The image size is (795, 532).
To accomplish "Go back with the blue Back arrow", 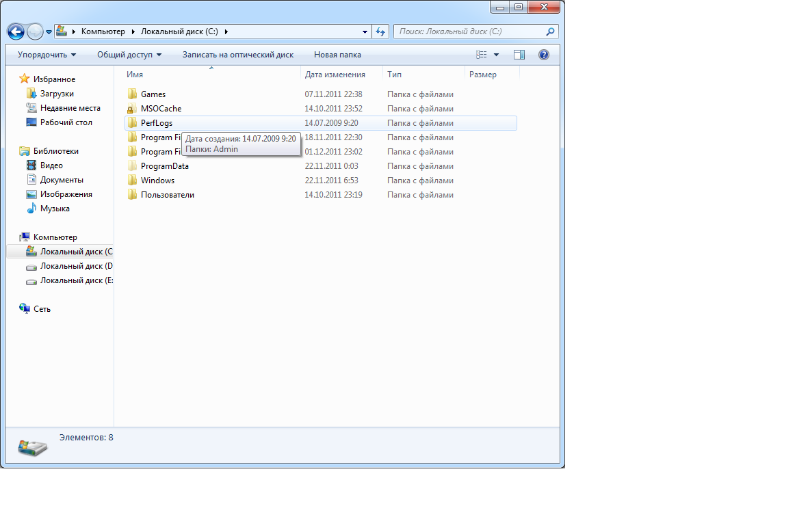I will 16,31.
